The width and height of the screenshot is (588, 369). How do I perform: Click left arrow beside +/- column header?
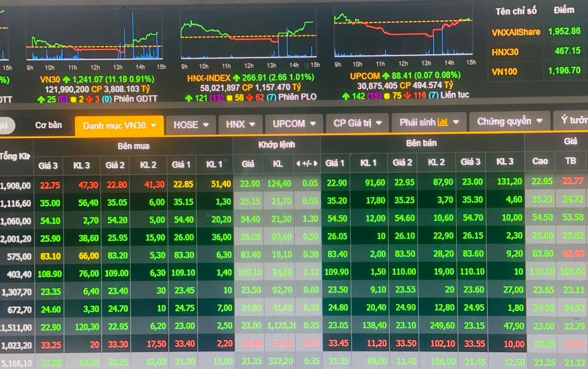pos(298,163)
